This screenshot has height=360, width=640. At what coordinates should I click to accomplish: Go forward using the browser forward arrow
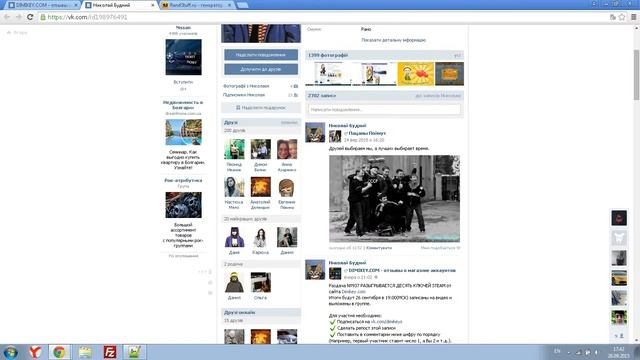tap(18, 17)
